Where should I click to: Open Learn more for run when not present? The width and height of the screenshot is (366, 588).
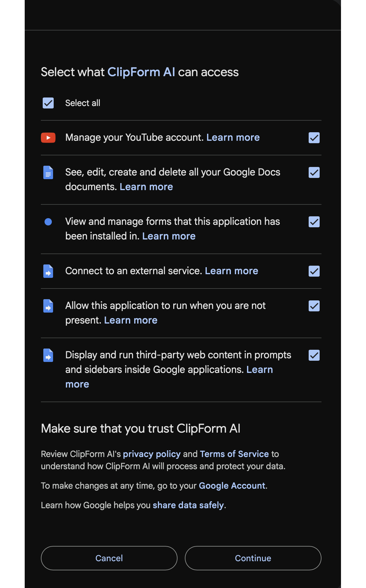point(131,320)
